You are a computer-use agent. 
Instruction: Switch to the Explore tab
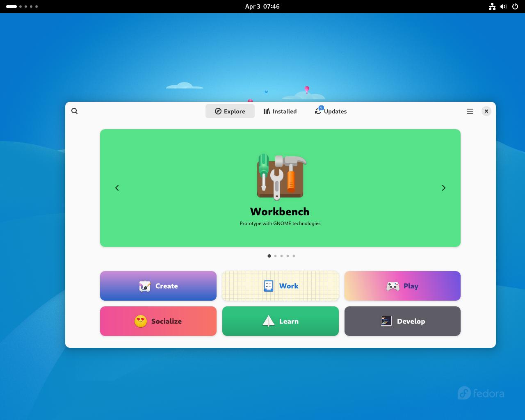coord(230,111)
